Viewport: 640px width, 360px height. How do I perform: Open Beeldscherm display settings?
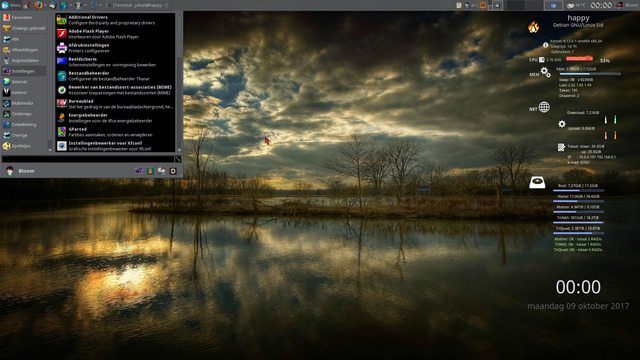(115, 62)
